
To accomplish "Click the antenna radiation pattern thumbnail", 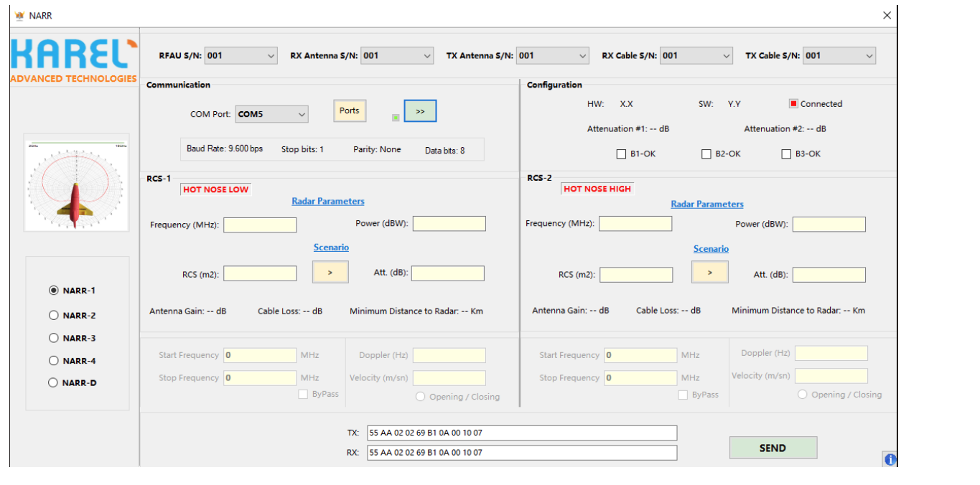I will pos(76,183).
